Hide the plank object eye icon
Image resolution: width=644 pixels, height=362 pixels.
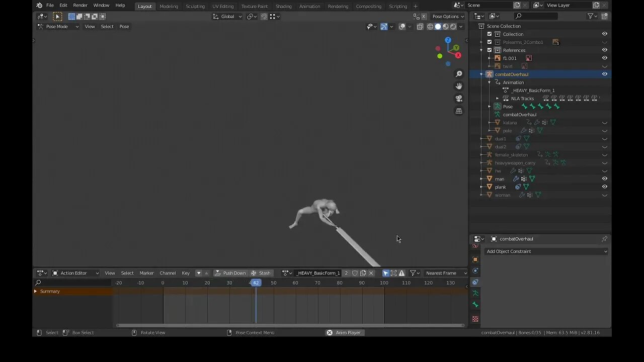click(605, 187)
